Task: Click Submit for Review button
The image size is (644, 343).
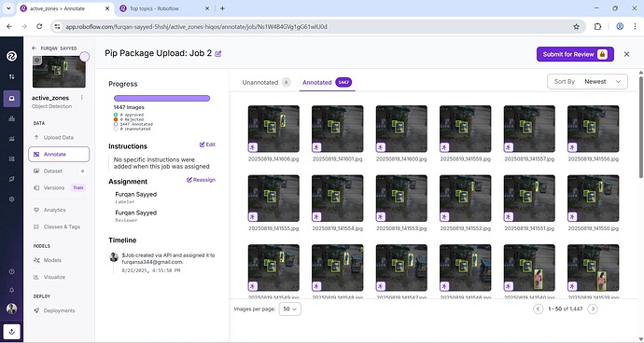Action: 575,54
